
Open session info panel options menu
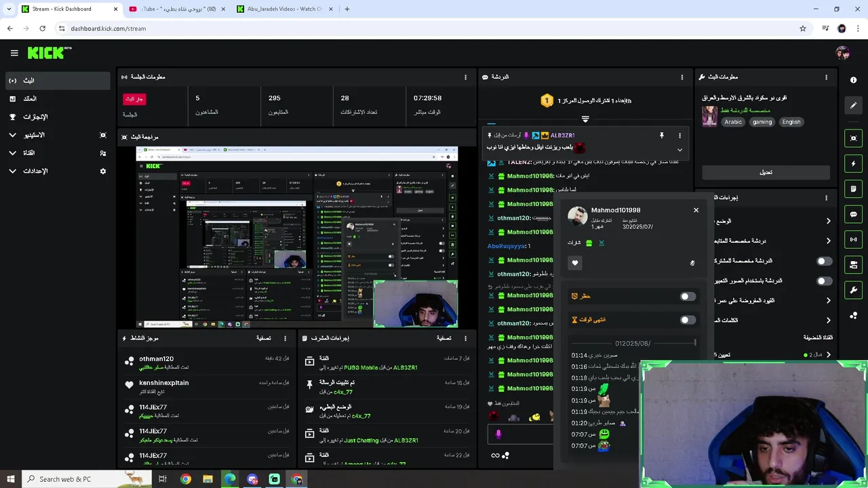tap(465, 77)
